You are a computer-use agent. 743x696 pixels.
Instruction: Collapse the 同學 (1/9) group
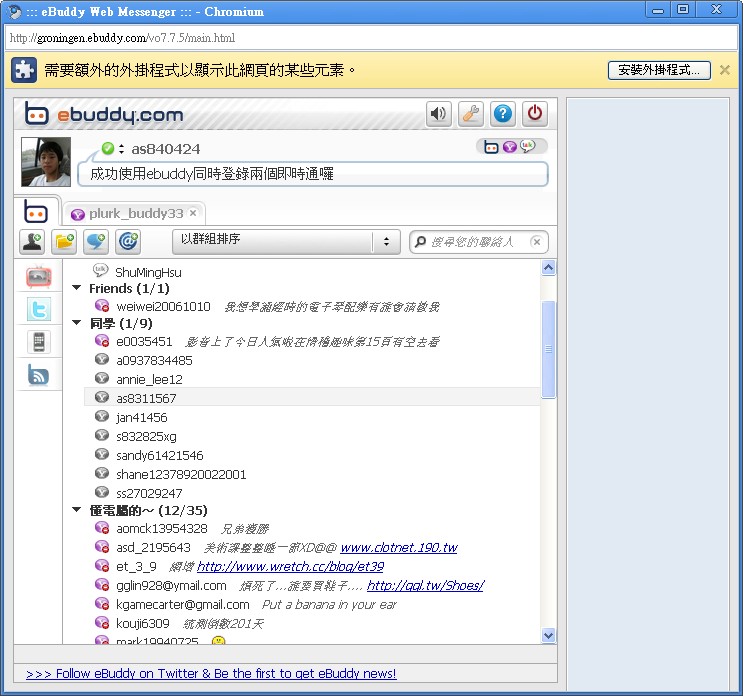76,323
